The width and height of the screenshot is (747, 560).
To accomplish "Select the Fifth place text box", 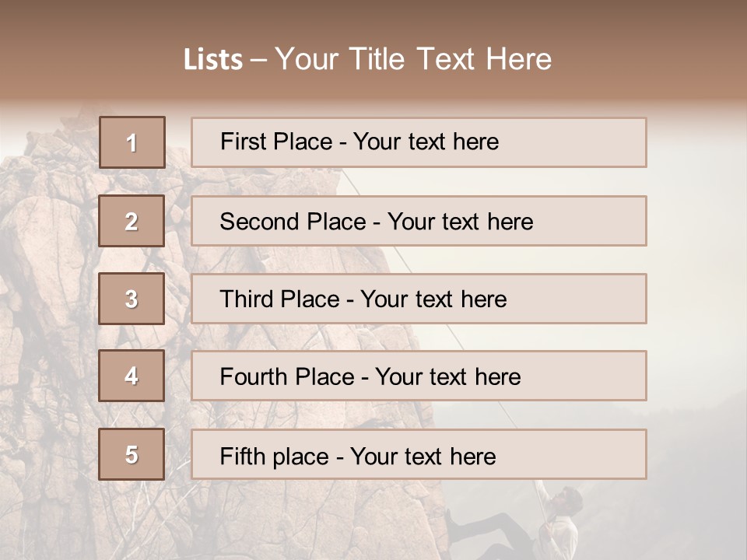I will coord(419,454).
